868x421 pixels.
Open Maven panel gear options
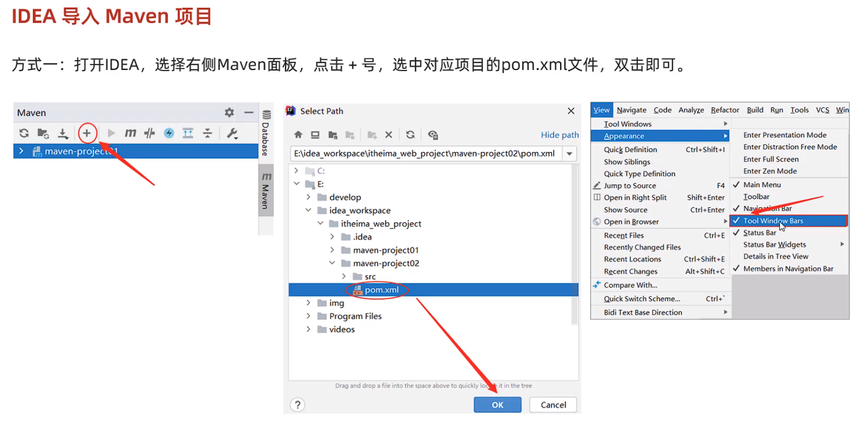[229, 112]
